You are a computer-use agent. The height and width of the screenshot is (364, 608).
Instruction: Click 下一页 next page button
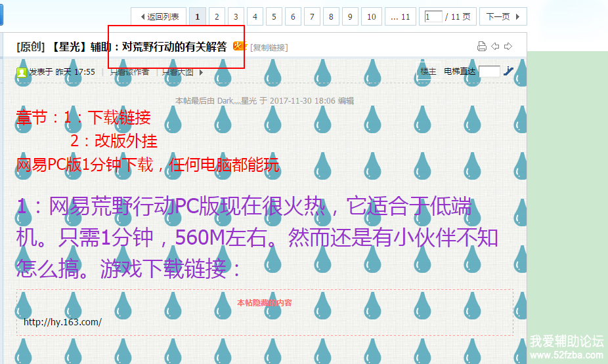click(503, 16)
